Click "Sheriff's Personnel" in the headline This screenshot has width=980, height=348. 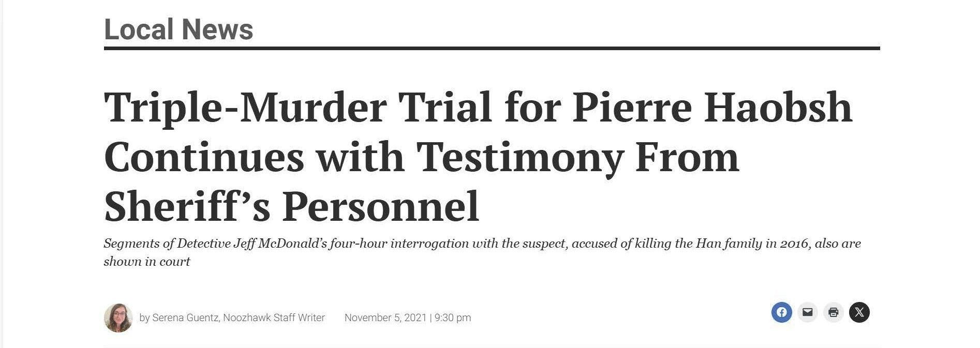click(x=291, y=207)
